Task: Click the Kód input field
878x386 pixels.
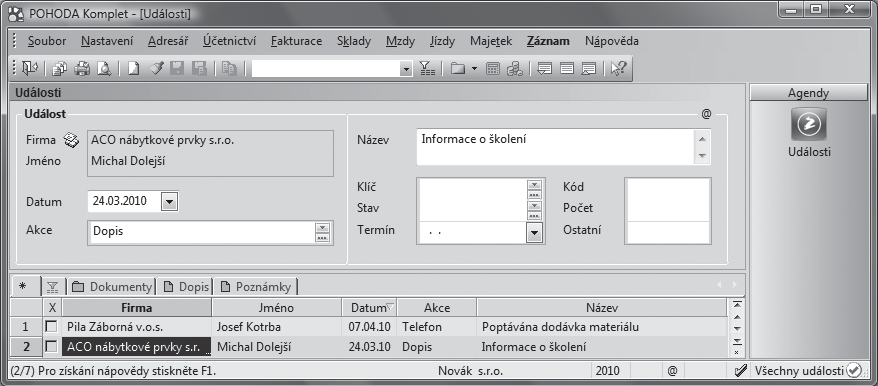Action: [x=668, y=189]
